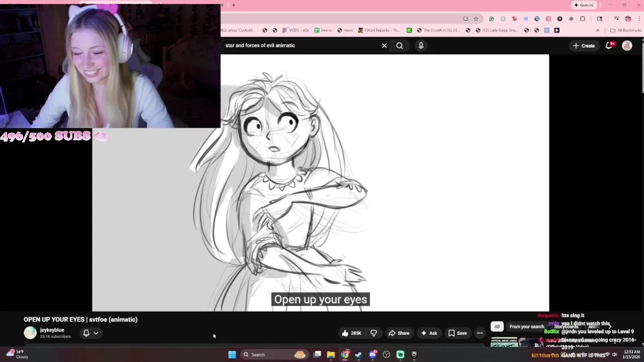
Task: Select the All filter chip
Action: 497,326
